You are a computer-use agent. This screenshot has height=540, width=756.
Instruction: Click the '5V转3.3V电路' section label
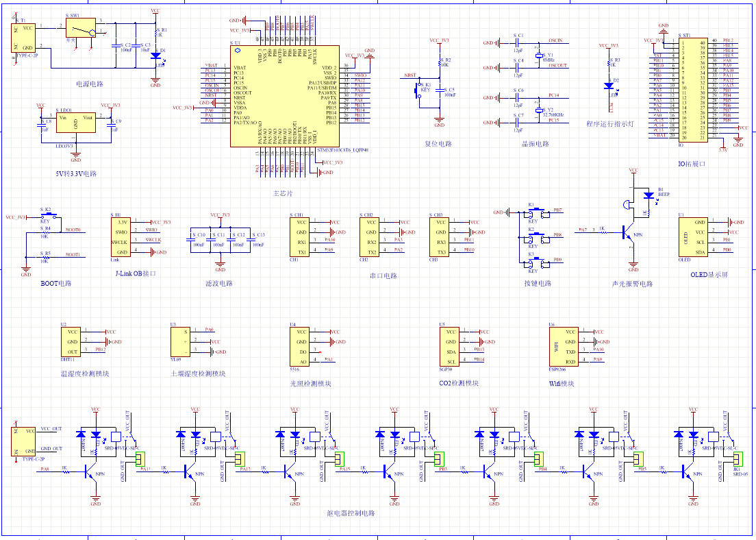pyautogui.click(x=76, y=174)
